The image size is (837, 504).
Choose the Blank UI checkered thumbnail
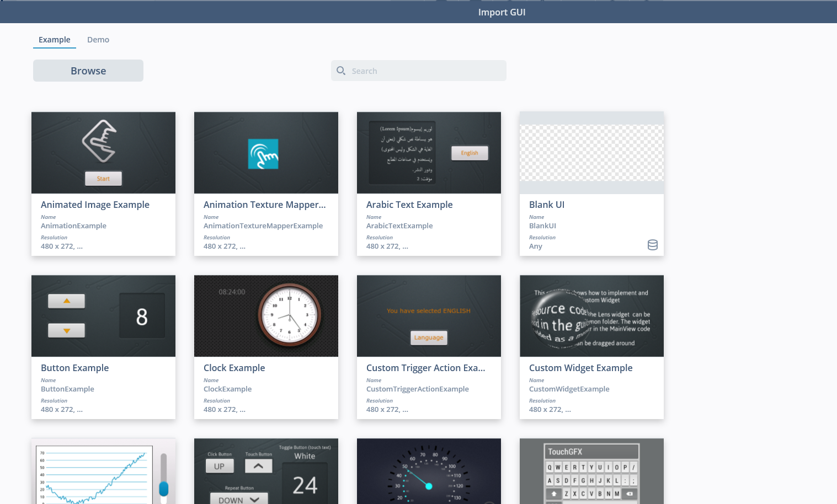click(x=592, y=153)
